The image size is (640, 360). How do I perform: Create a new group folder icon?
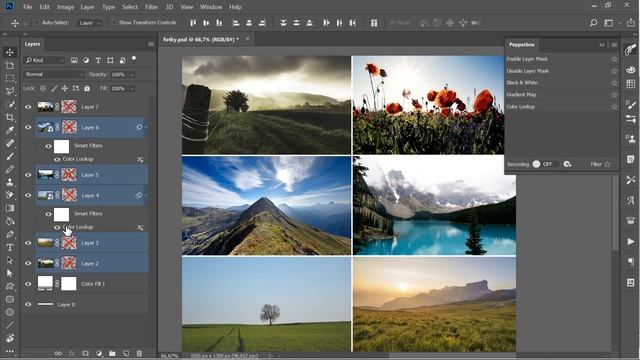coord(112,353)
